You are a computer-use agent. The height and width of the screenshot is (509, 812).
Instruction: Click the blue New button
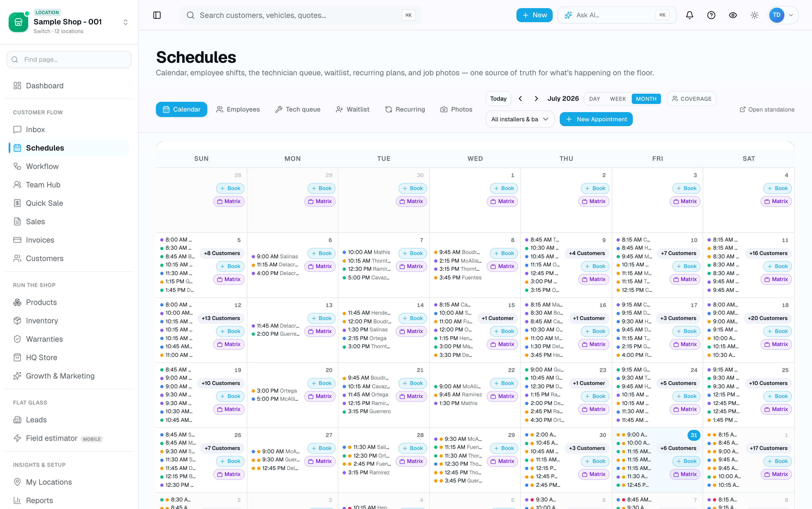(x=534, y=15)
